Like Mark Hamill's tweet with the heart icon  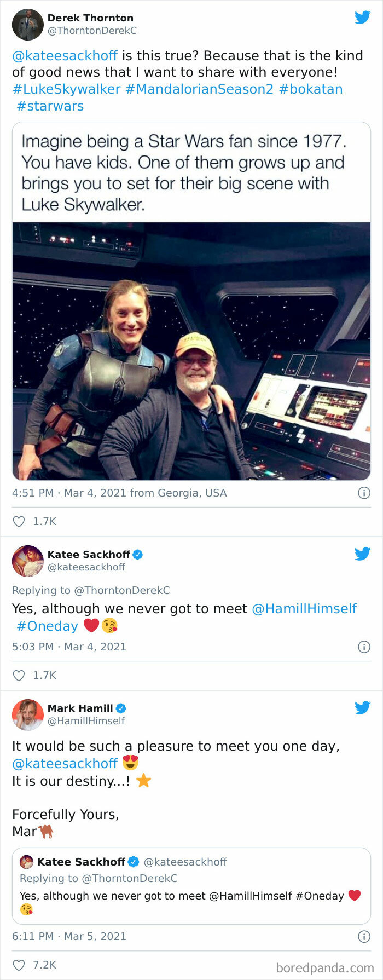18,965
